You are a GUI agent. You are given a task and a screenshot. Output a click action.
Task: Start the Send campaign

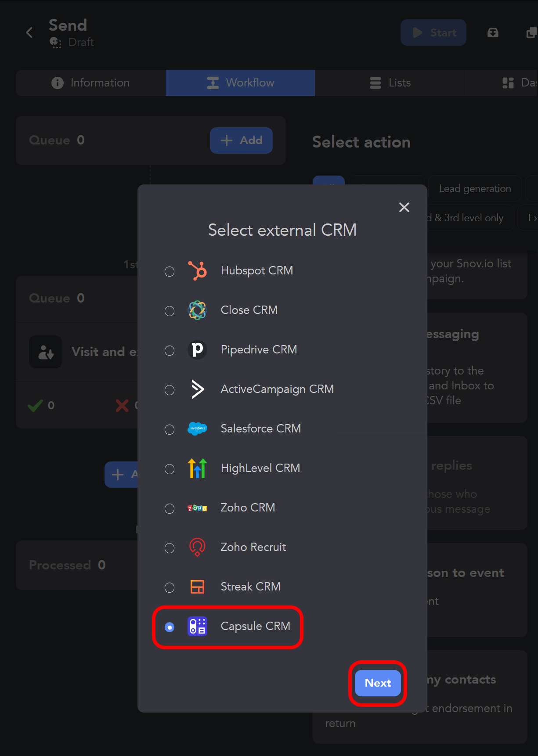click(x=433, y=33)
